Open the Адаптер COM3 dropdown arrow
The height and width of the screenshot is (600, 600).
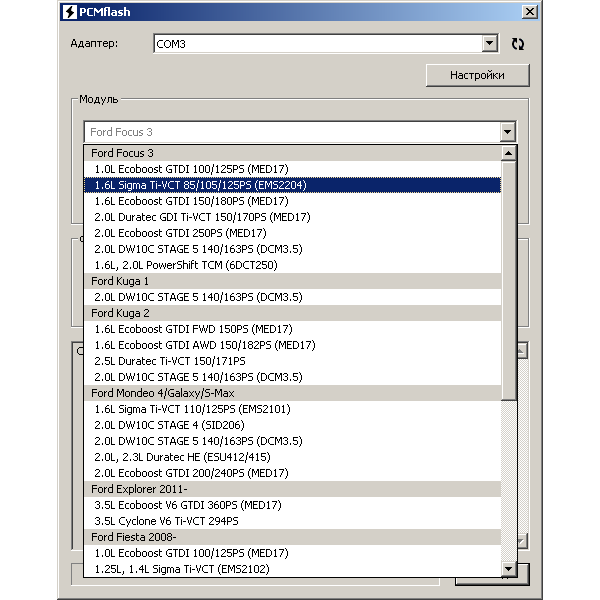pos(489,43)
